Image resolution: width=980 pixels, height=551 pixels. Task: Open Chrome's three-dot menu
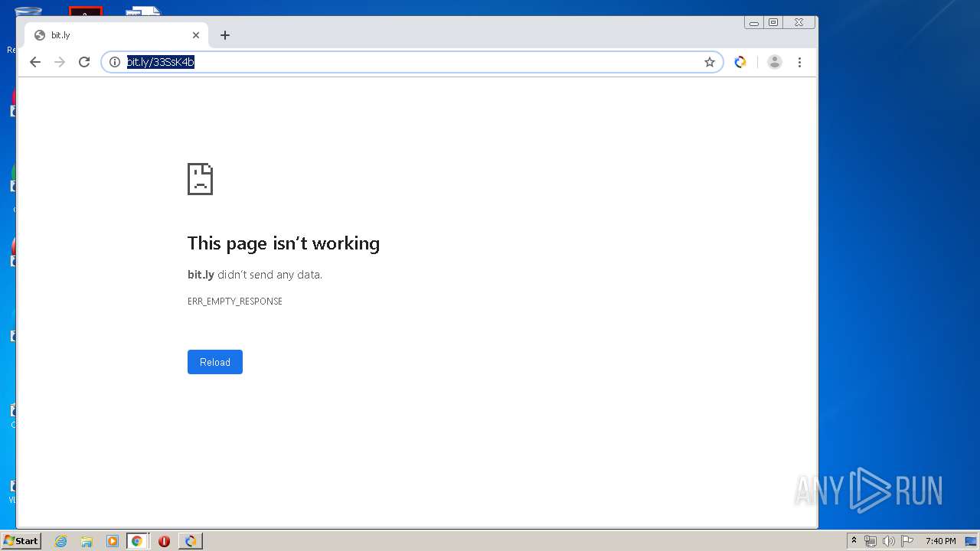(x=799, y=62)
